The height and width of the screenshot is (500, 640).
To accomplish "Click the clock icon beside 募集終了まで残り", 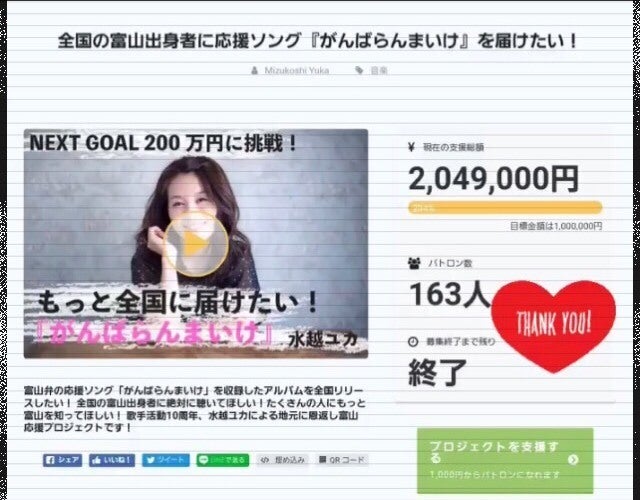I will tap(413, 341).
